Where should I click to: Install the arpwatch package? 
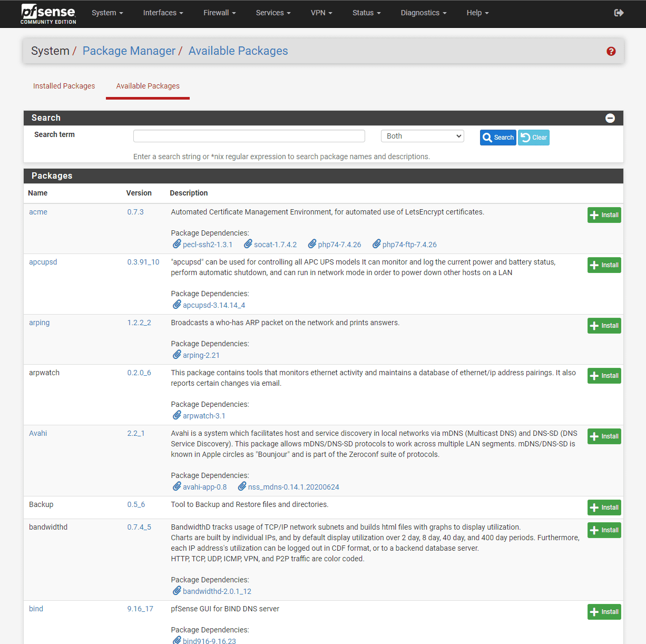604,376
